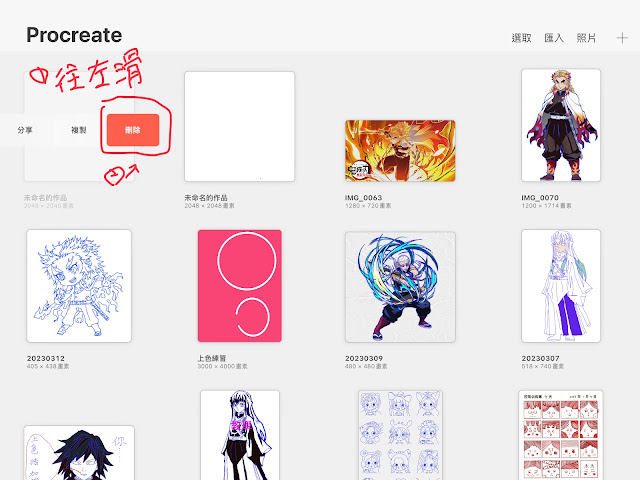
Task: Choose 匯入 to import a file
Action: pos(554,38)
